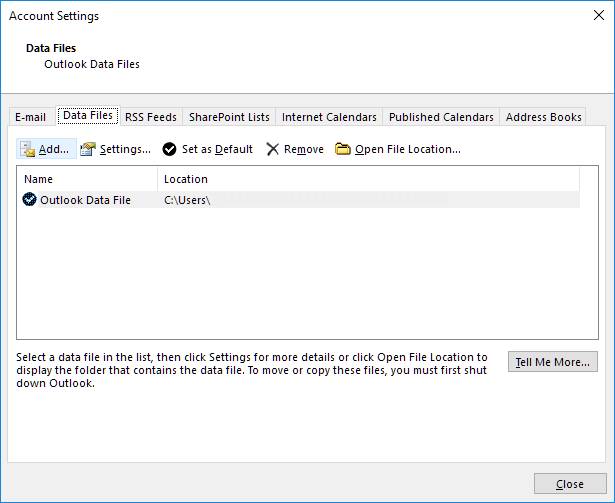The width and height of the screenshot is (615, 503).
Task: Open the Internet Calendars tab
Action: coord(329,117)
